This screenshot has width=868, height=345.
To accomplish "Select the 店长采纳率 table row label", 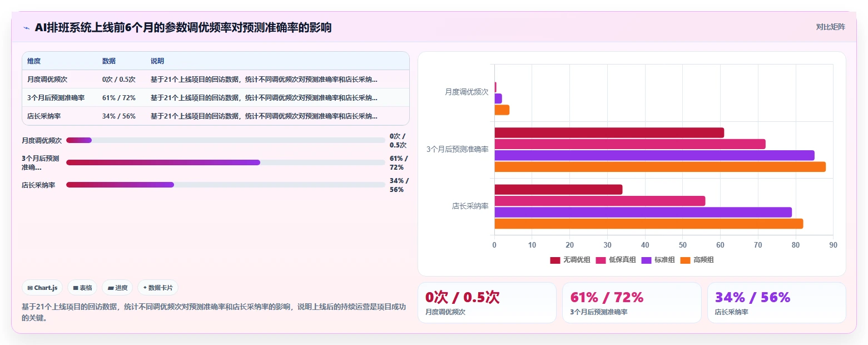I will coord(44,116).
